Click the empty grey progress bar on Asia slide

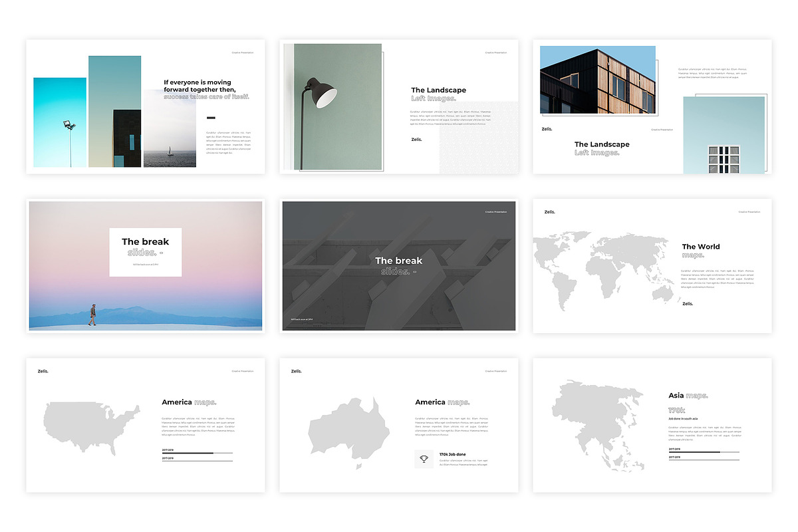[704, 460]
